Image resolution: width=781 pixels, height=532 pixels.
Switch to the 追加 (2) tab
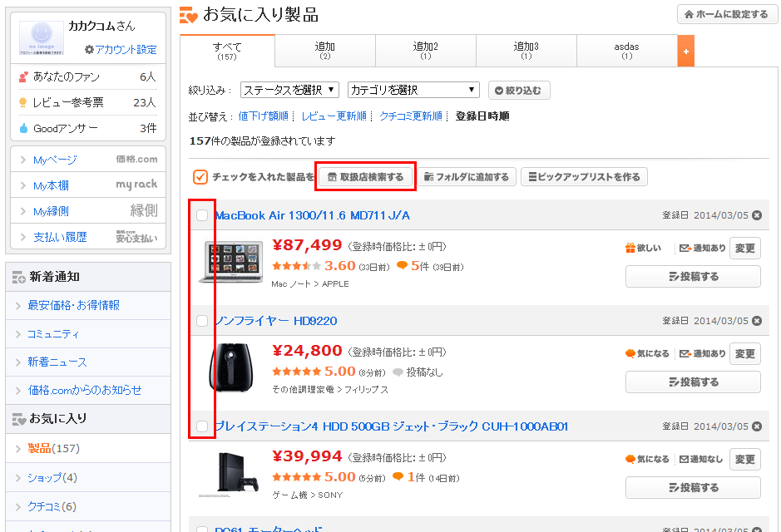[x=325, y=51]
